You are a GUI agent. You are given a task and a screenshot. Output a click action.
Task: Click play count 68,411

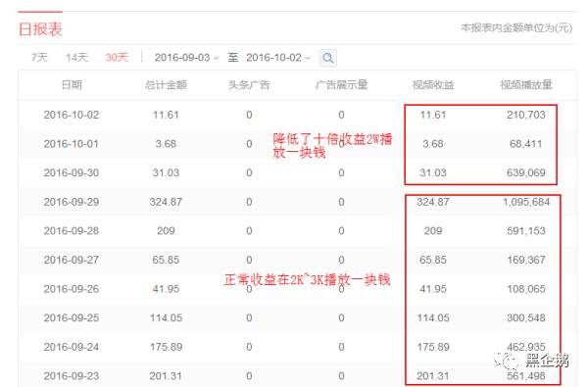click(526, 144)
